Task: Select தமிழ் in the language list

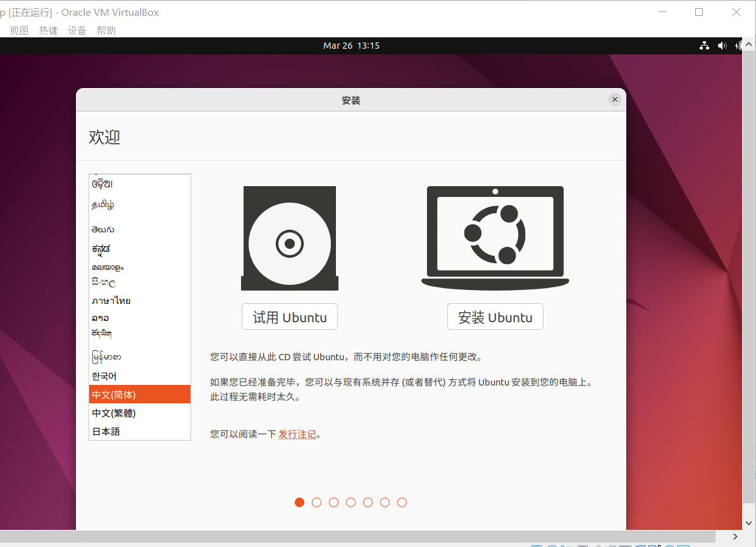Action: 140,204
